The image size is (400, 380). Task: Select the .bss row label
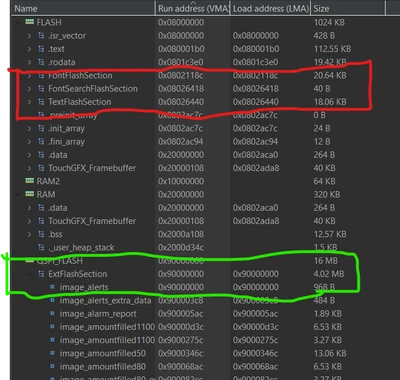(x=55, y=234)
